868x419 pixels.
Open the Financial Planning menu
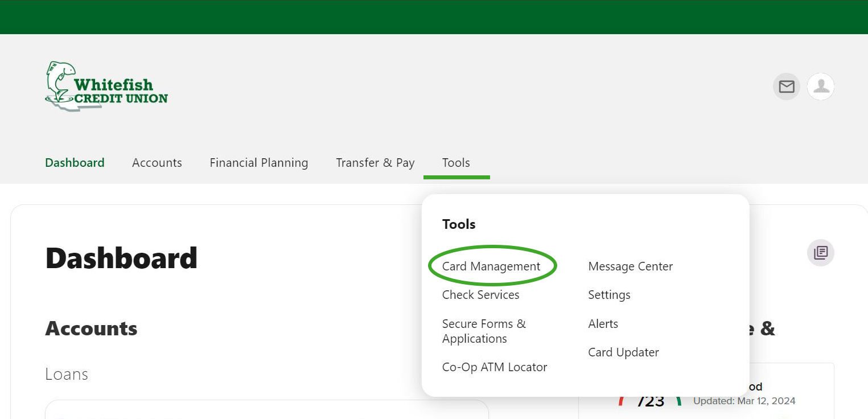coord(259,163)
